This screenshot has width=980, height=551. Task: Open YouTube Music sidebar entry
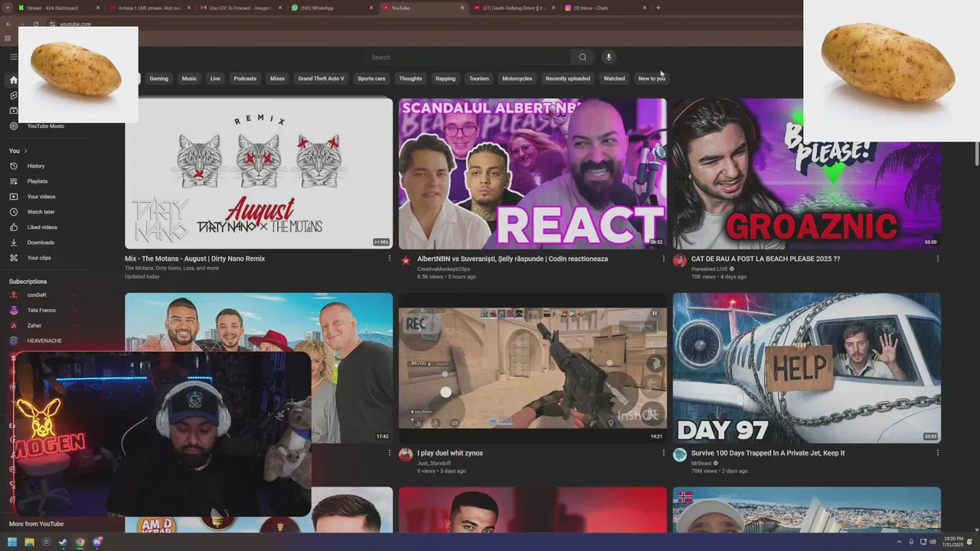pos(46,126)
